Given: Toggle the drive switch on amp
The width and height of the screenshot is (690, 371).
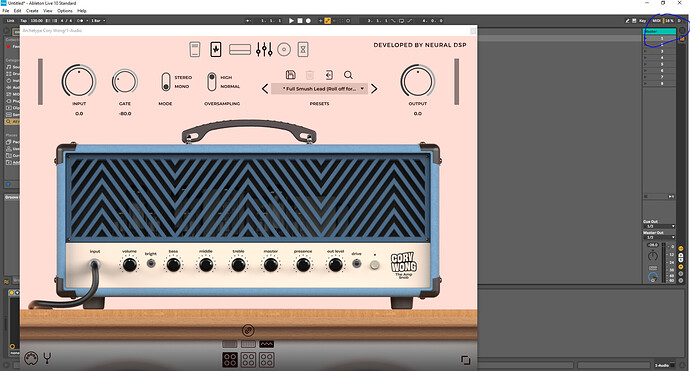Looking at the screenshot, I should pyautogui.click(x=356, y=264).
